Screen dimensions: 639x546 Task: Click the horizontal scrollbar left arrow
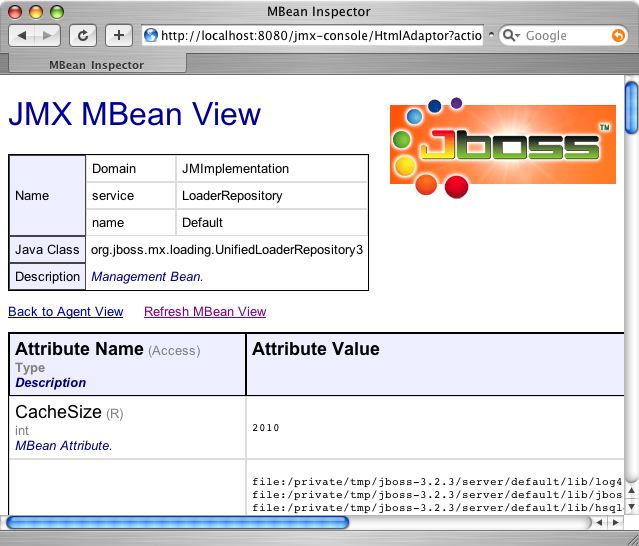click(599, 522)
